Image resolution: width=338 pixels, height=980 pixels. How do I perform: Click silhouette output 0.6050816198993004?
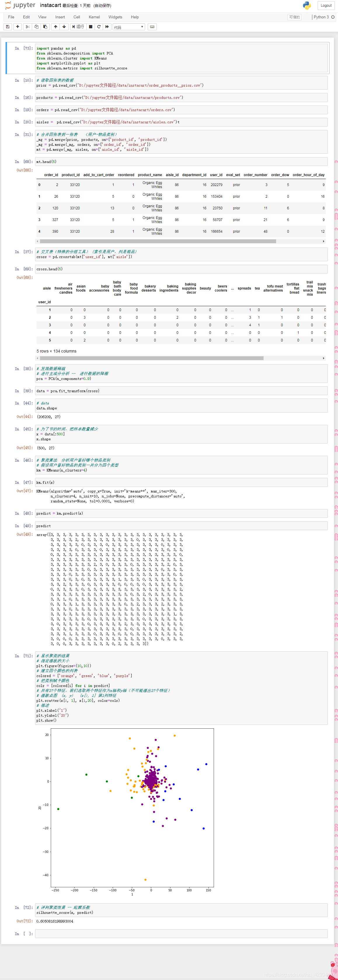coord(55,921)
